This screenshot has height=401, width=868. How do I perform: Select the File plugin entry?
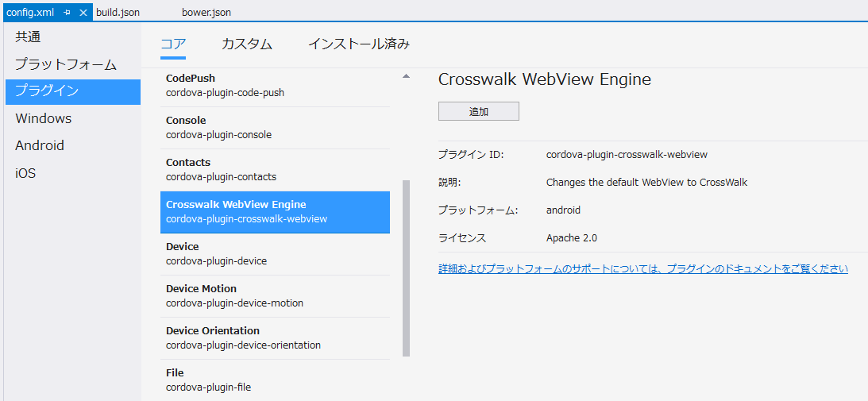[275, 380]
